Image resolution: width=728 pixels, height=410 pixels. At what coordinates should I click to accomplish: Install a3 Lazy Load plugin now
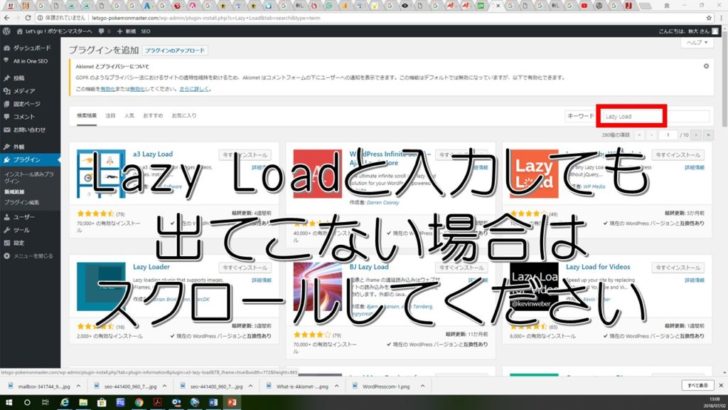pos(245,155)
